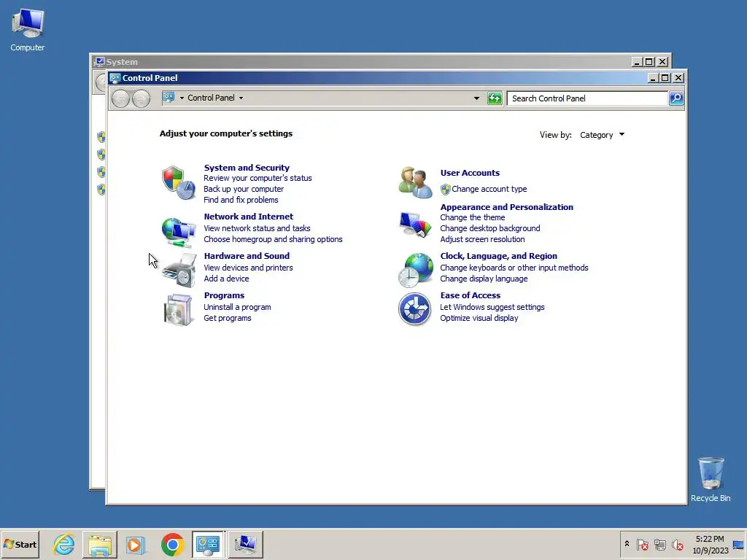Open Appearance and Personalization category link
The height and width of the screenshot is (560, 747).
point(506,207)
